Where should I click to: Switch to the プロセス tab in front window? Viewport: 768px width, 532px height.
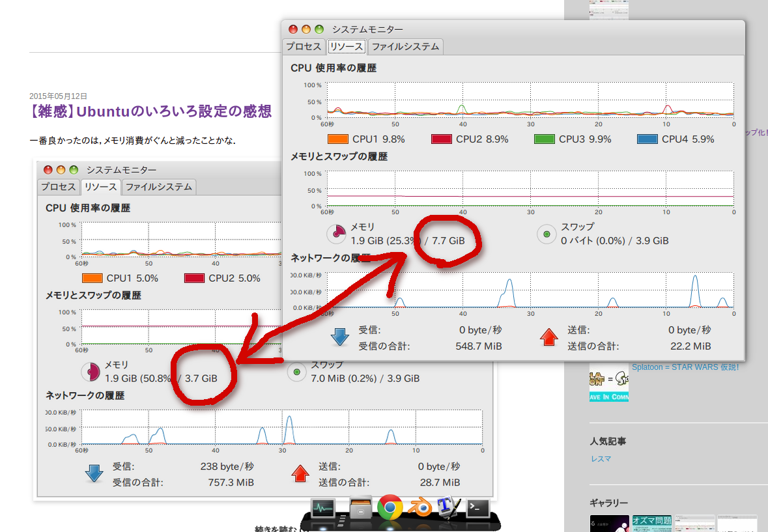(x=304, y=46)
